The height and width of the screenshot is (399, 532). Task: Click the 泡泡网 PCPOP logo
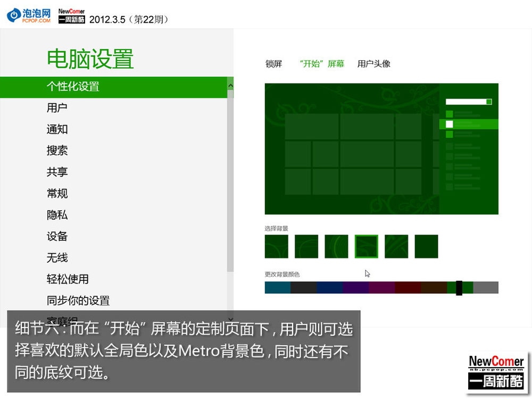point(29,14)
